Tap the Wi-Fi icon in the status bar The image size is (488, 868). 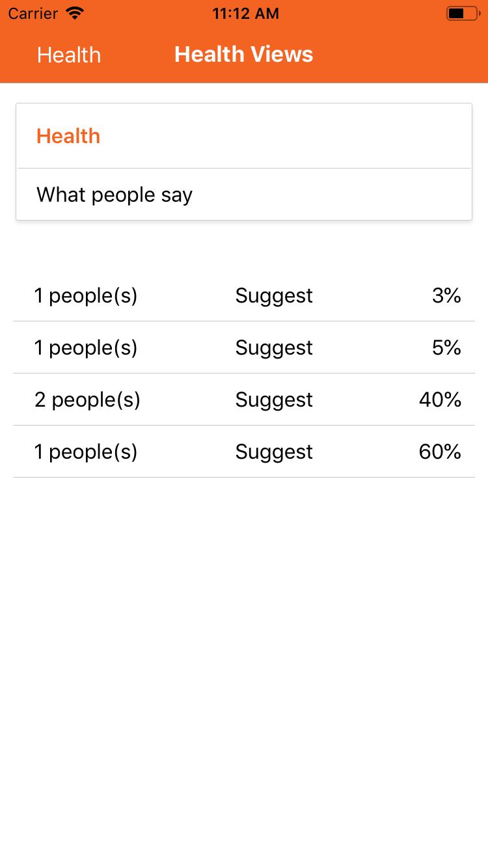[75, 13]
